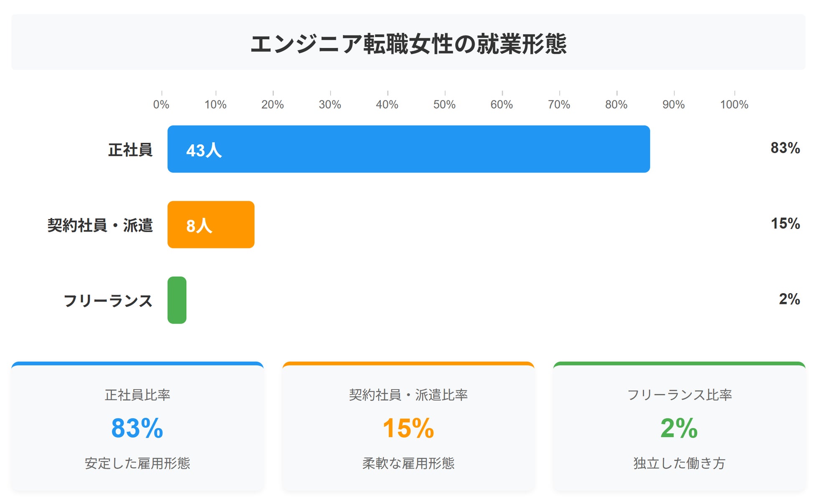Click the blue 正社員 bar showing 43人
Image resolution: width=815 pixels, height=504 pixels.
[x=408, y=149]
